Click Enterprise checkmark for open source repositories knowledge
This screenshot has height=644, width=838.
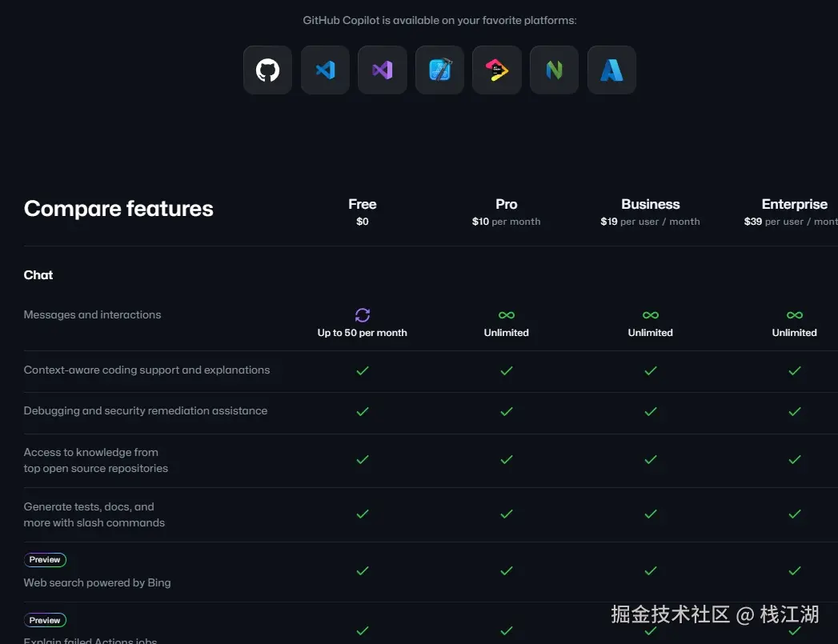tap(795, 460)
